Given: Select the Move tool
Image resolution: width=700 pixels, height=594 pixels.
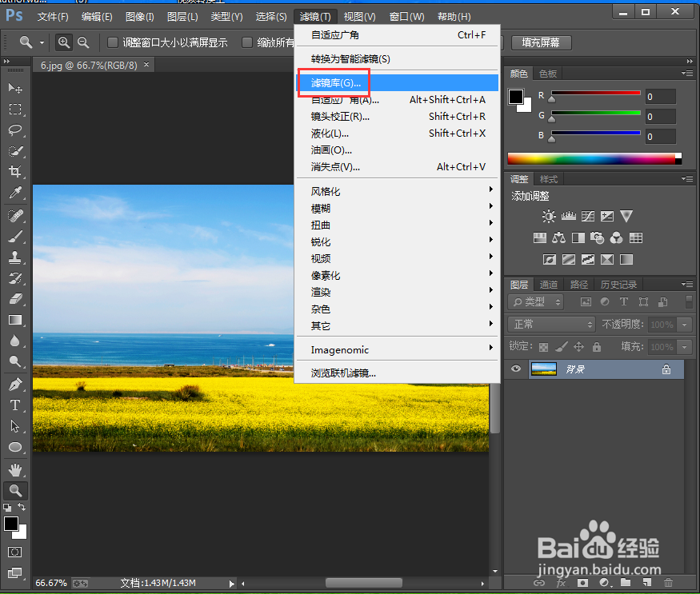Looking at the screenshot, I should tap(15, 88).
